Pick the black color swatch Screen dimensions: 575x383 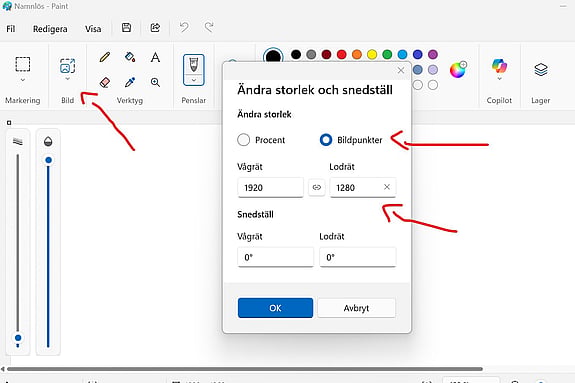[x=296, y=55]
